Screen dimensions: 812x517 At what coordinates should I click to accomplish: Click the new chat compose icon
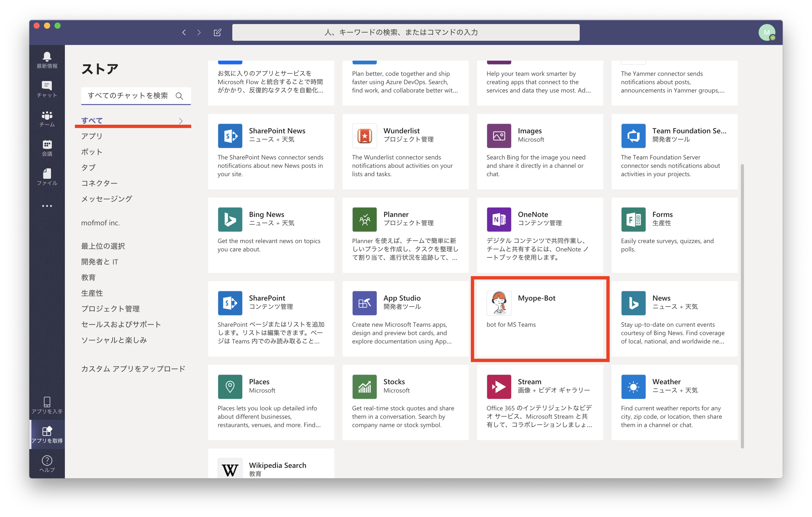tap(217, 32)
